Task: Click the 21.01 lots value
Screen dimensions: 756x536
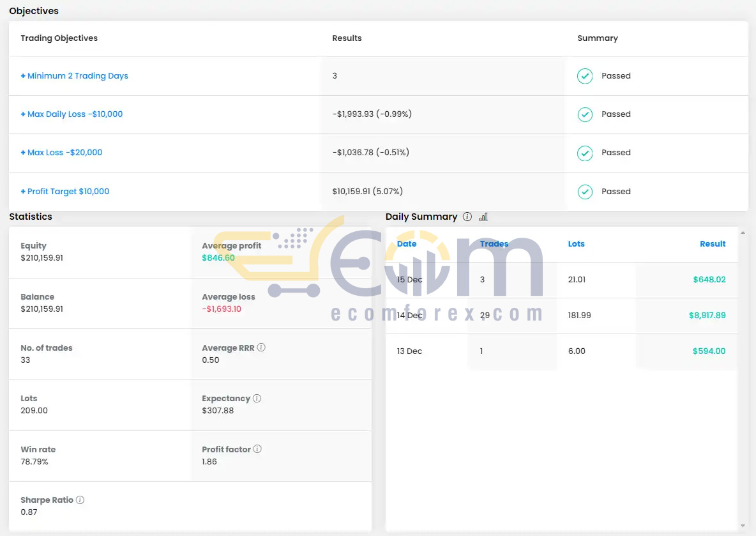Action: pyautogui.click(x=577, y=279)
